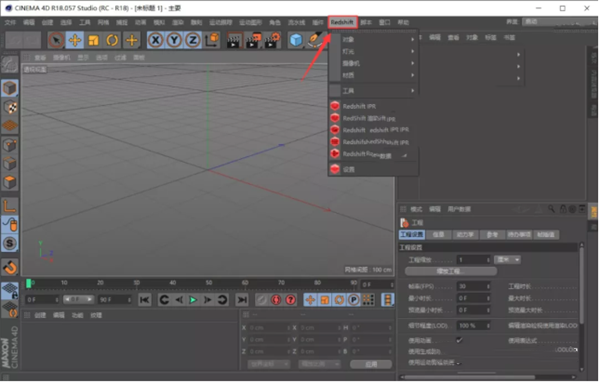Click the timeline layout icon after keyframe buttons
Screen dimensions: 600x382
coord(388,300)
